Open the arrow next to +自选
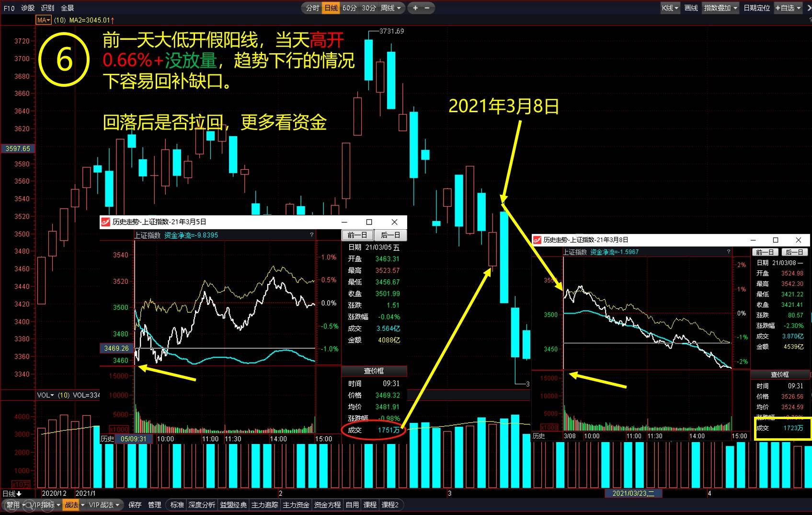 pos(799,8)
